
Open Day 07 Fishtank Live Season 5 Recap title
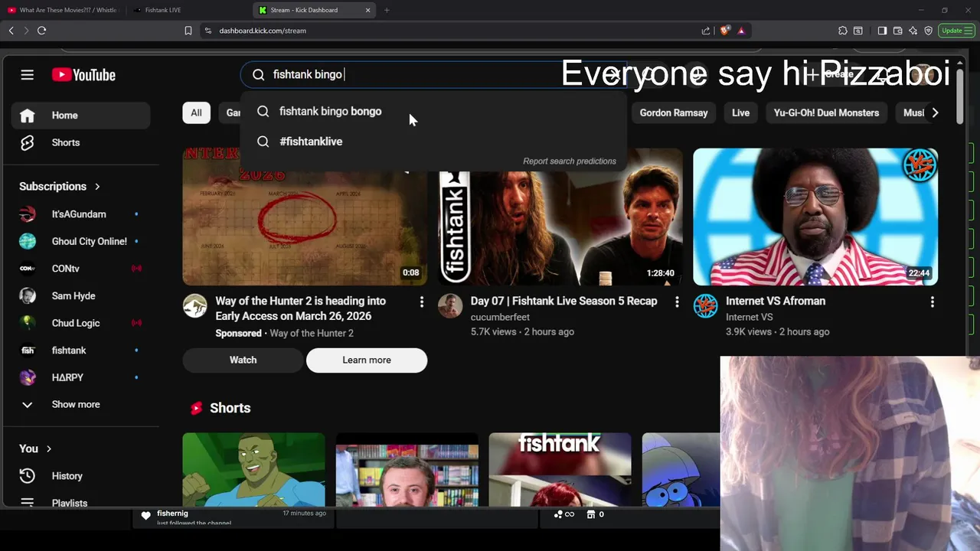pyautogui.click(x=563, y=301)
